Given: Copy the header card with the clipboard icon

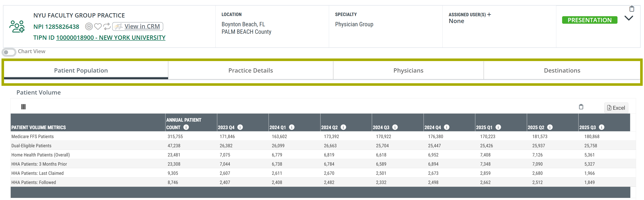Looking at the screenshot, I should pyautogui.click(x=632, y=9).
